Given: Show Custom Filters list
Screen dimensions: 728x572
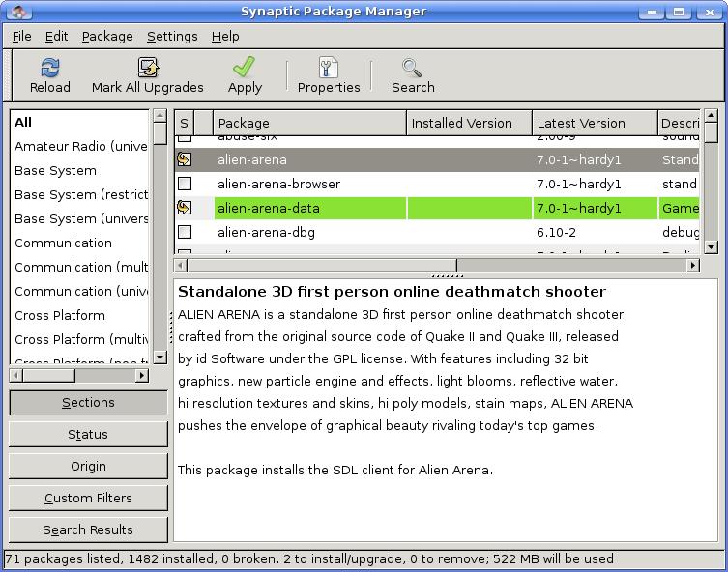Looking at the screenshot, I should 88,498.
